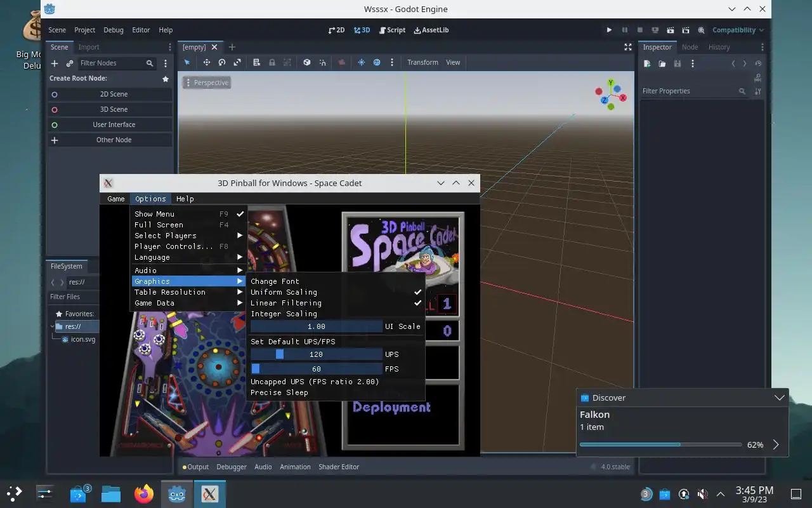Select the Godot Select Mode arrow tool
This screenshot has width=812, height=508.
pyautogui.click(x=187, y=62)
